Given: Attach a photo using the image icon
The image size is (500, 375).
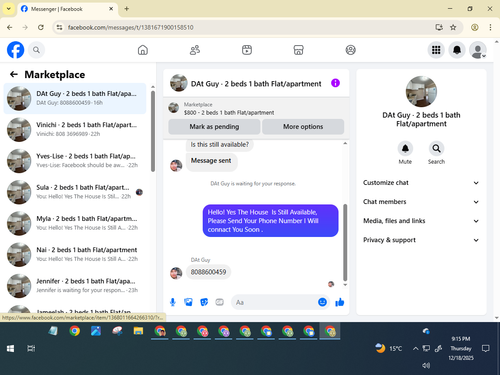Looking at the screenshot, I should [188, 302].
